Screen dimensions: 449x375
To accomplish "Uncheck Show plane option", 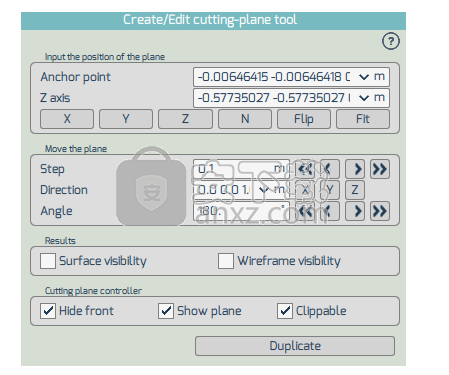I will pos(166,311).
